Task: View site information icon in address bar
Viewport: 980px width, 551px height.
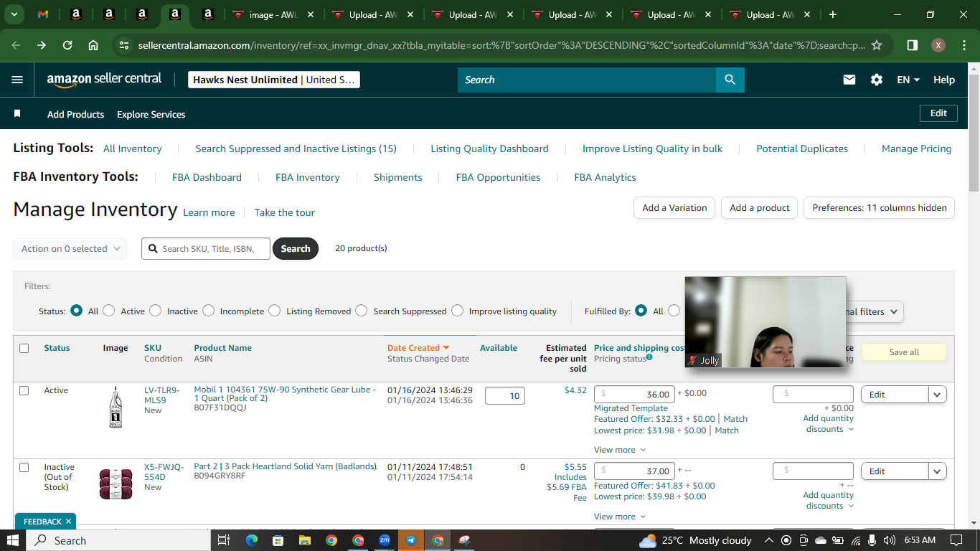Action: (125, 45)
